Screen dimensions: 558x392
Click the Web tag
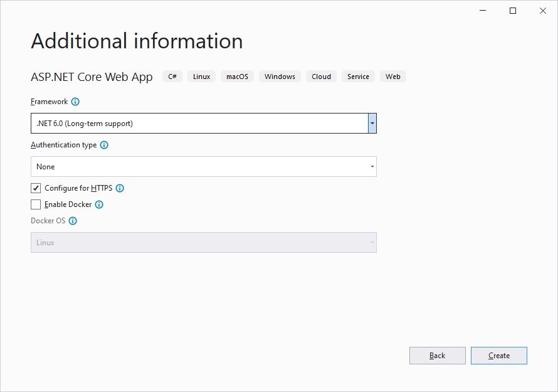(392, 77)
